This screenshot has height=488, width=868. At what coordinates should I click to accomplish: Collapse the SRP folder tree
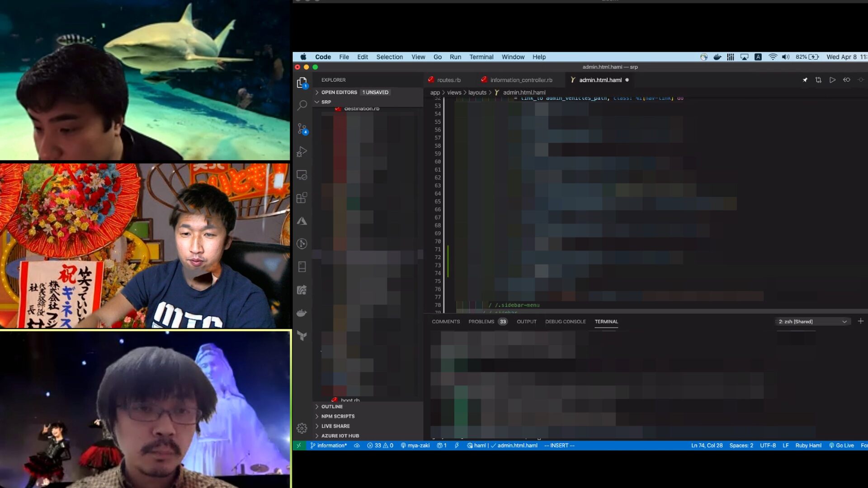click(325, 102)
